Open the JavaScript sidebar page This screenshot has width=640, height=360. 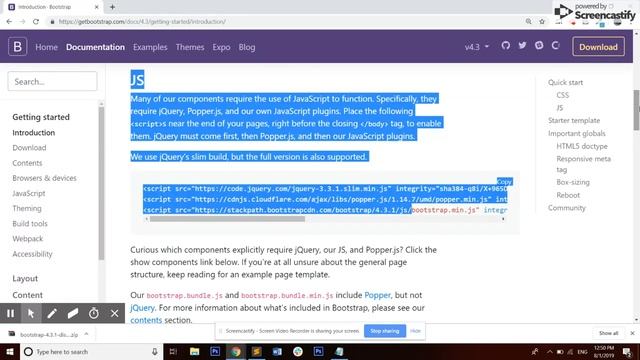(29, 193)
